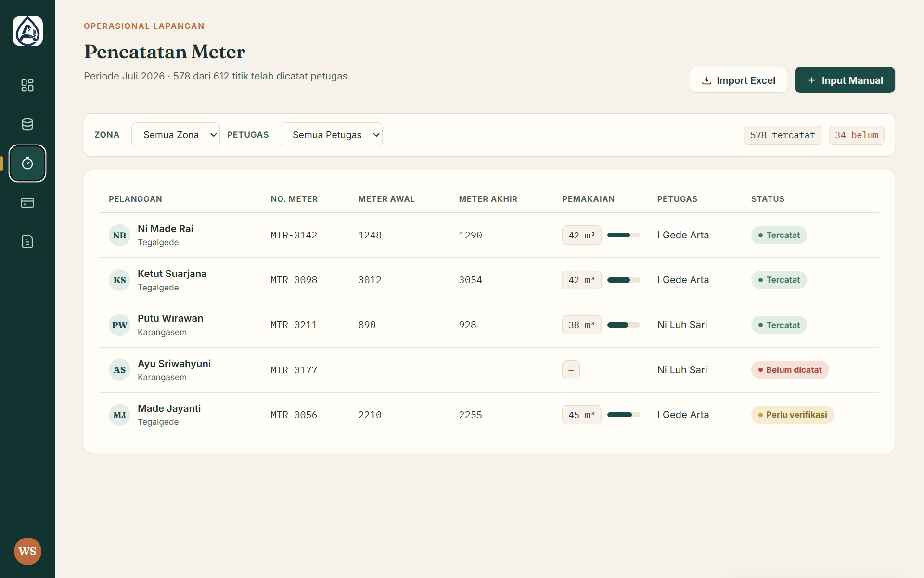This screenshot has width=924, height=578.
Task: Click the Petugas column header in table
Action: click(x=677, y=199)
